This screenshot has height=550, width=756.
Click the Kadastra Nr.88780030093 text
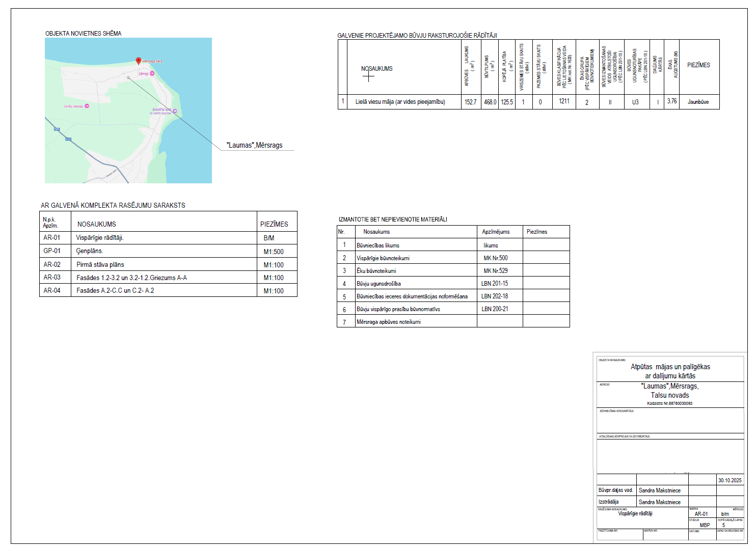(x=669, y=403)
